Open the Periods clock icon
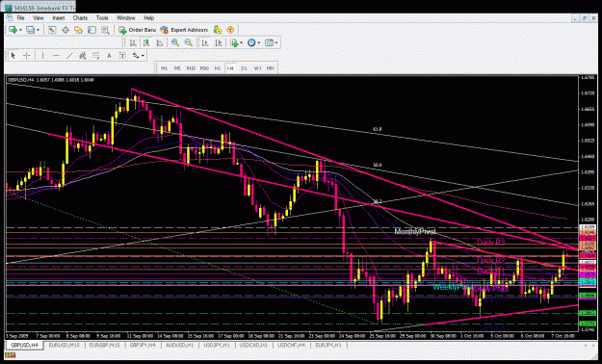The height and width of the screenshot is (364, 602). [x=251, y=43]
